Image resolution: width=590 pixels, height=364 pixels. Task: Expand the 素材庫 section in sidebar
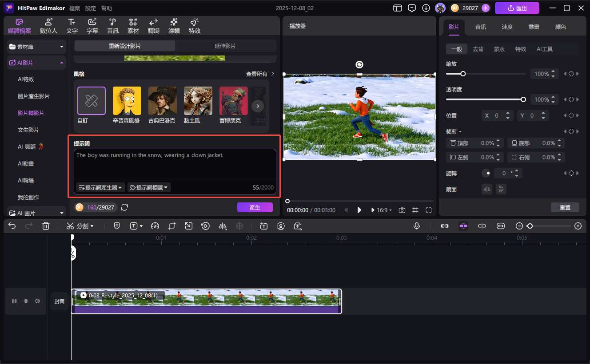pyautogui.click(x=36, y=47)
